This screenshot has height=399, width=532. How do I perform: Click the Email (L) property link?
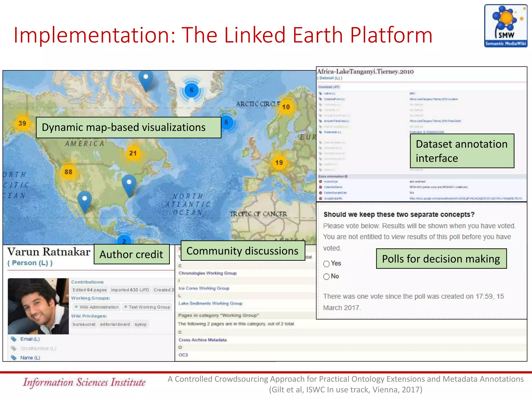tap(30, 339)
